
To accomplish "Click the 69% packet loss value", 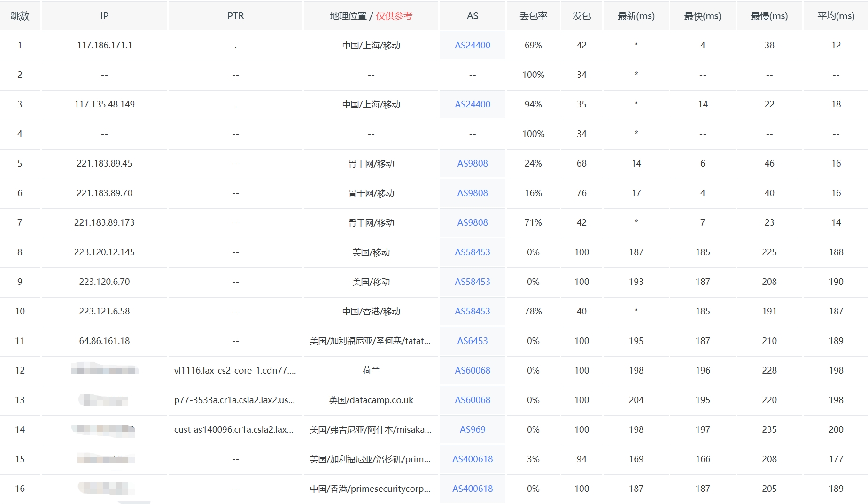I will click(x=533, y=45).
